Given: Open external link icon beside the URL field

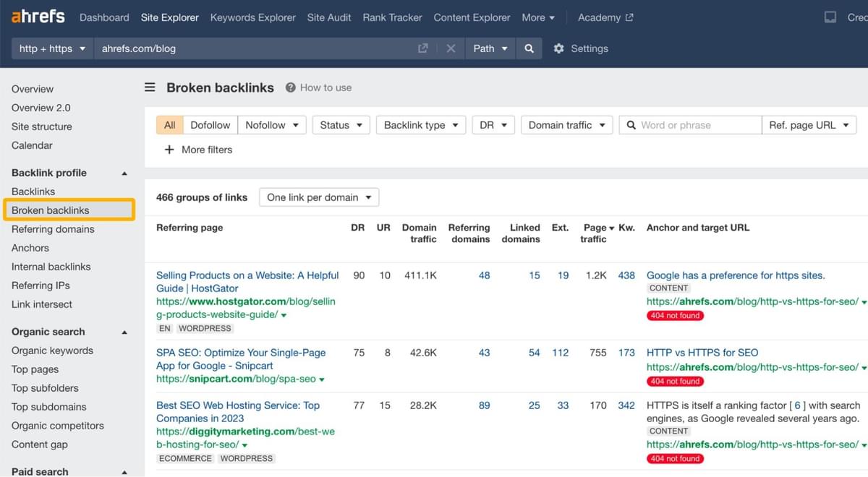Looking at the screenshot, I should 423,48.
